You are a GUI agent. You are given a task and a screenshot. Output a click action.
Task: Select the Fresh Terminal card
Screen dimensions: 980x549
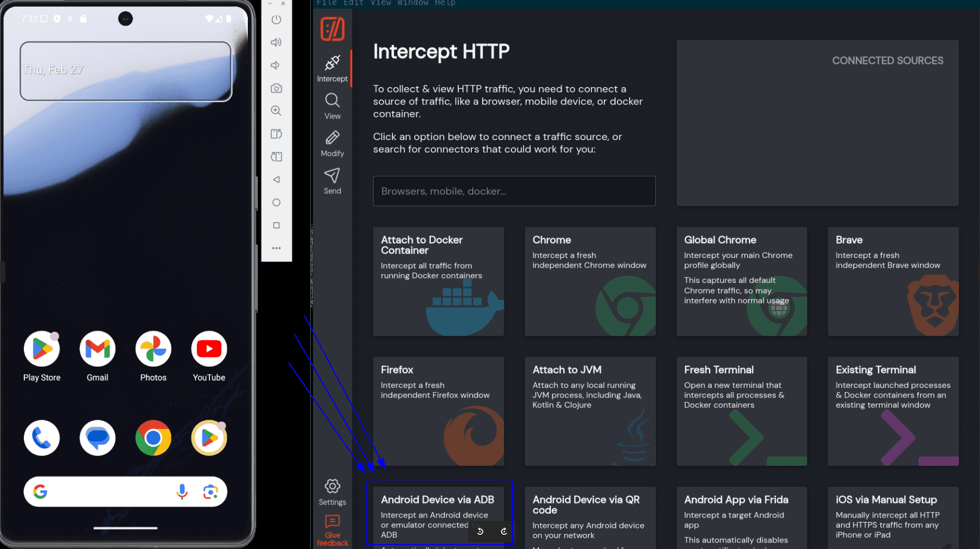point(741,411)
